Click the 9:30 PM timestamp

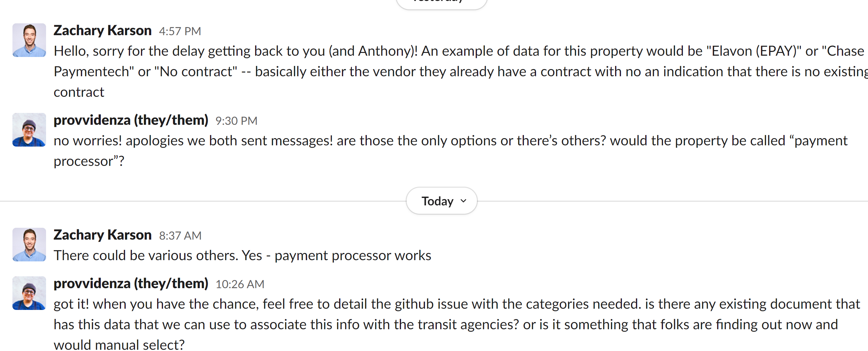[x=236, y=121]
